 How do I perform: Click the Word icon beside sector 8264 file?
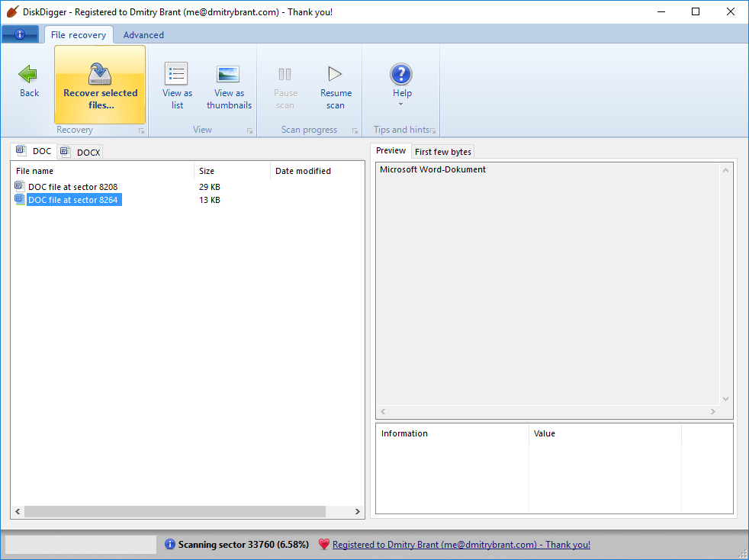[x=20, y=199]
